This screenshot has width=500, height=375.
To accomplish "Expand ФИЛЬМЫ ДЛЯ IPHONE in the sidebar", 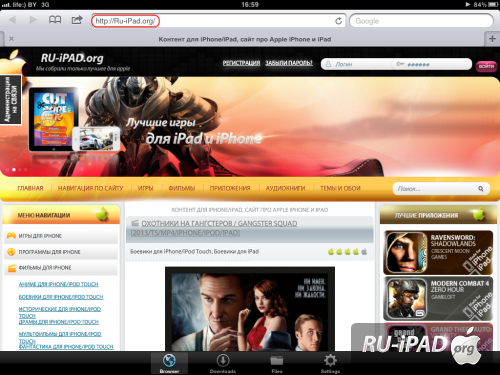I will pyautogui.click(x=61, y=268).
